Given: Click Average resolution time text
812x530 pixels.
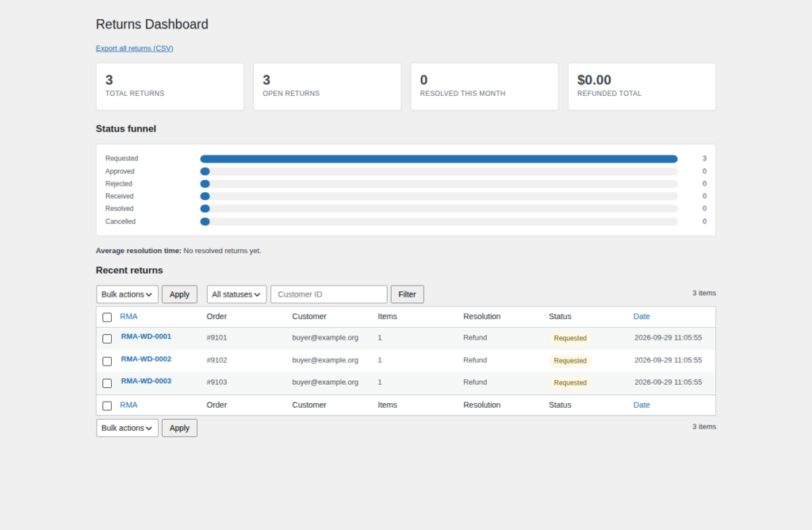Looking at the screenshot, I should pos(178,251).
